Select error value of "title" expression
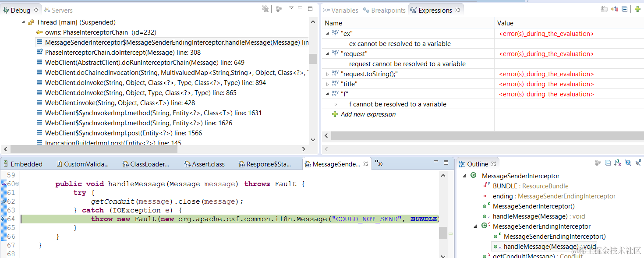 (546, 84)
